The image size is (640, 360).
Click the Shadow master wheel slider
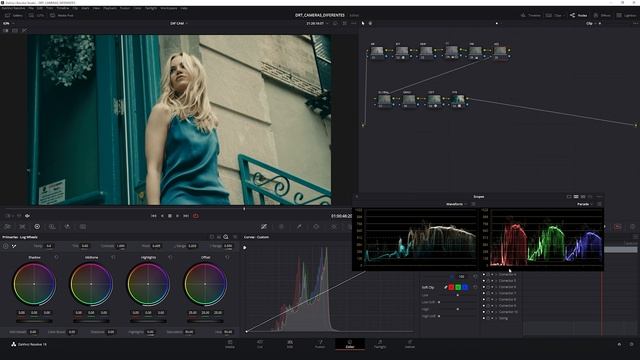point(34,321)
